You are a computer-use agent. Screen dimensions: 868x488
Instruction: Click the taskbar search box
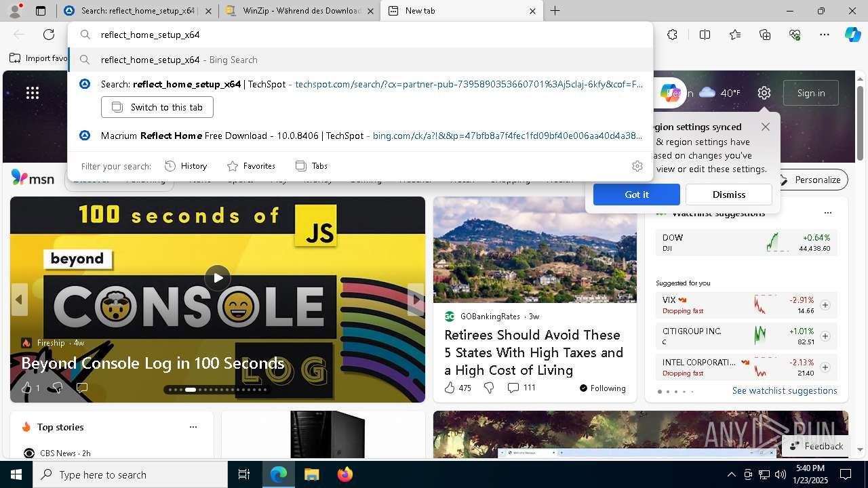(x=130, y=474)
